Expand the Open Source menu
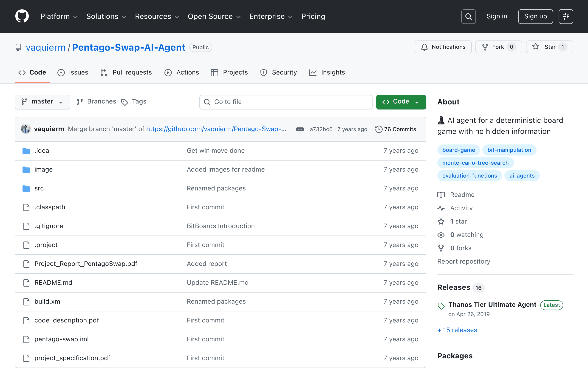Image resolution: width=588 pixels, height=368 pixels. click(x=214, y=16)
